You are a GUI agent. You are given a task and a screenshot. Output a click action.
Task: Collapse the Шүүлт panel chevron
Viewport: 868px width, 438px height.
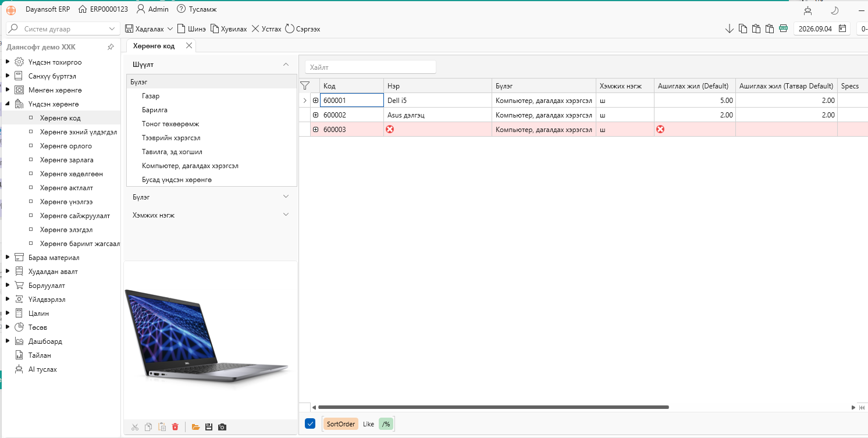(x=286, y=65)
